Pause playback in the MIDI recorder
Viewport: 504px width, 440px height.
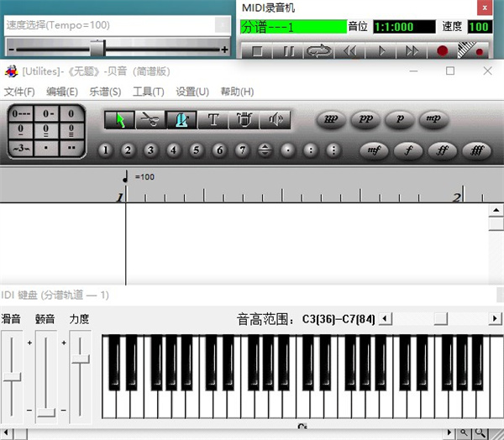point(288,51)
